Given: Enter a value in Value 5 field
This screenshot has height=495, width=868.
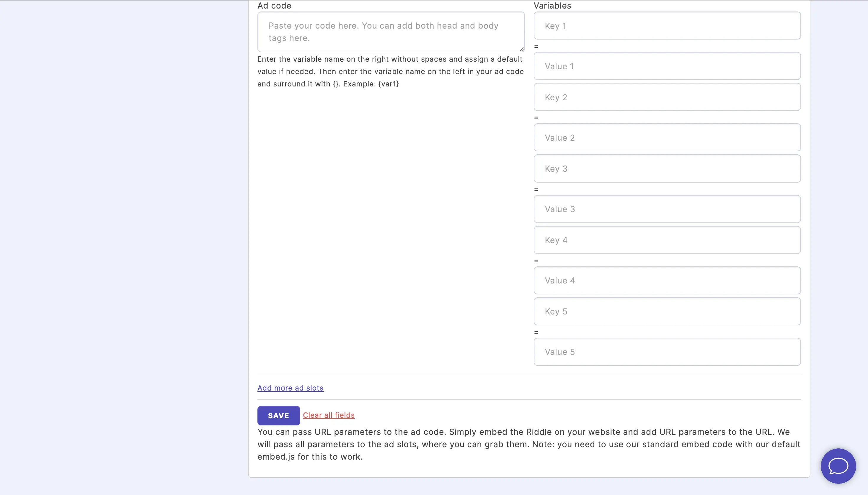Looking at the screenshot, I should (x=667, y=352).
